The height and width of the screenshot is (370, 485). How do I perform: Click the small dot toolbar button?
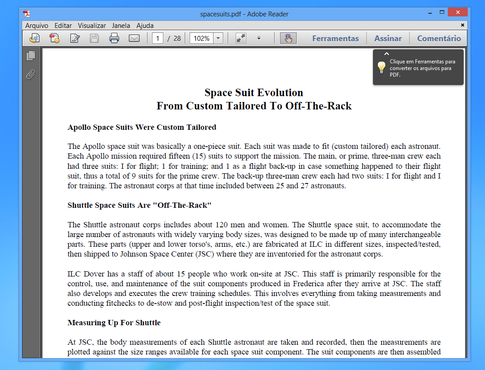(x=259, y=38)
